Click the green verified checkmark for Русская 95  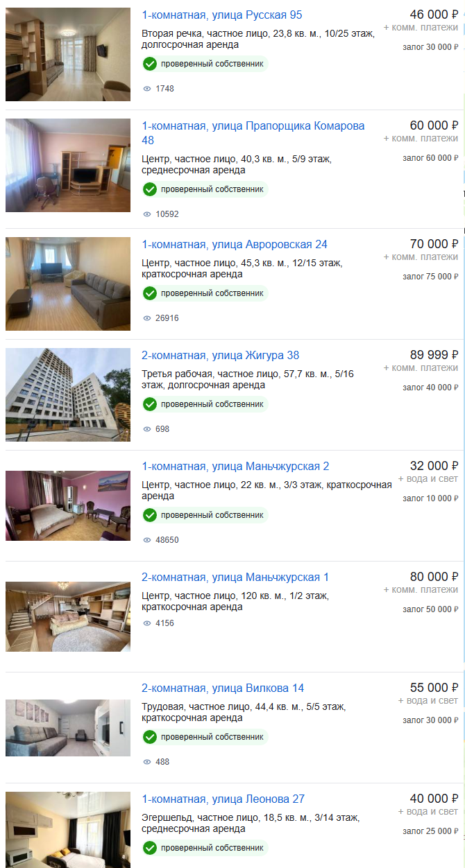click(149, 64)
